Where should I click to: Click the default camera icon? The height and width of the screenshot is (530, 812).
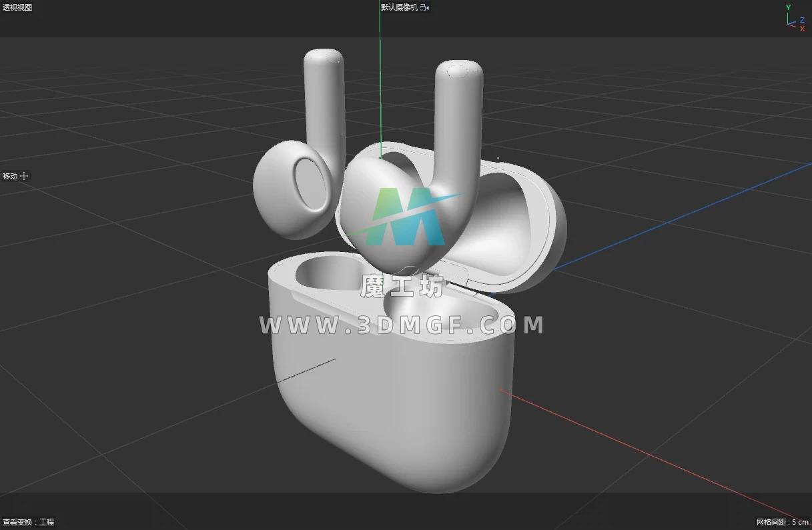(425, 7)
